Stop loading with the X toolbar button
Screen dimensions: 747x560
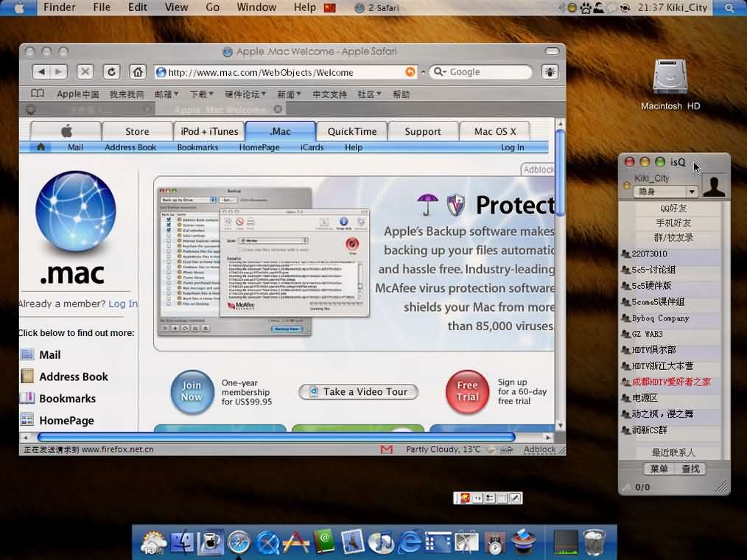85,72
